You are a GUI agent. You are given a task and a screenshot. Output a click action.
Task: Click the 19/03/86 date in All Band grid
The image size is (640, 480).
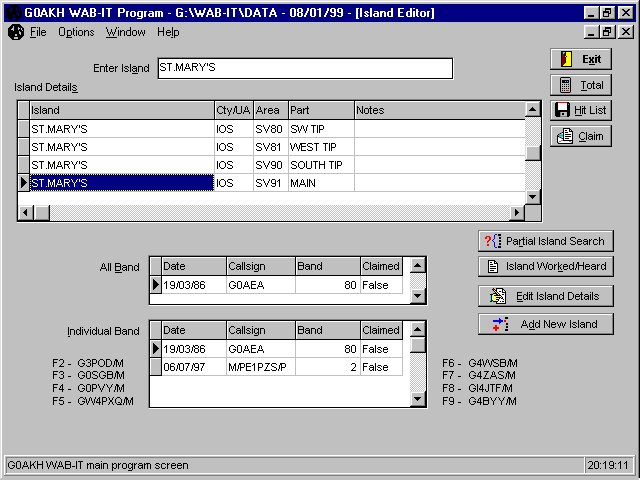click(194, 285)
